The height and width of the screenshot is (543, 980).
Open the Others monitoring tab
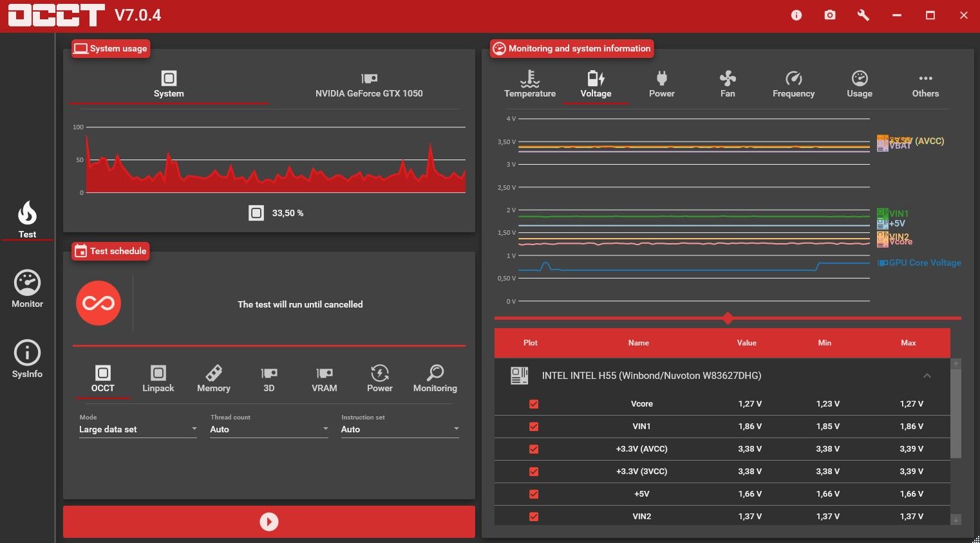925,85
